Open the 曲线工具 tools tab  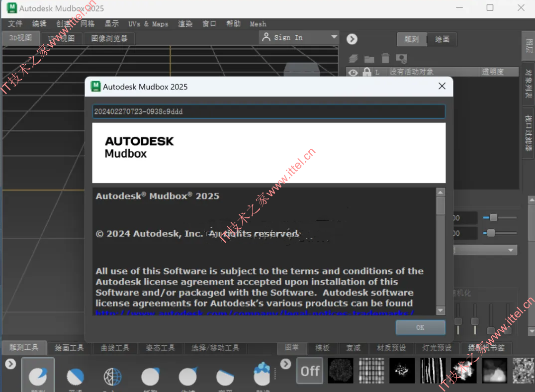click(x=115, y=348)
